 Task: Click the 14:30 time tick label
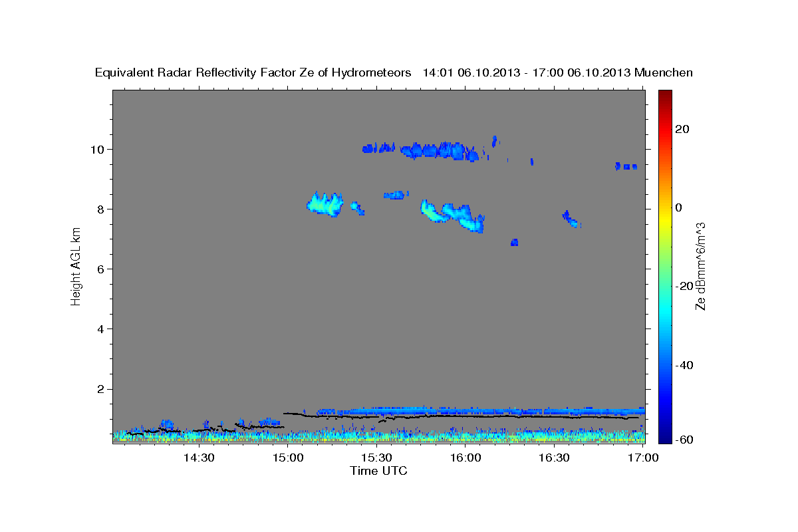coord(199,458)
